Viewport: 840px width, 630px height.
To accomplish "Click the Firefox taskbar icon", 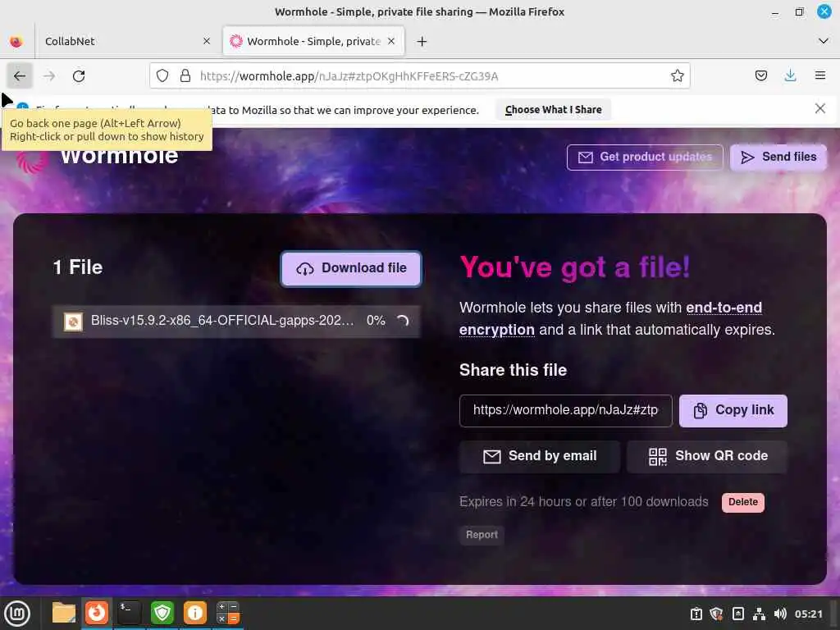I will [97, 613].
